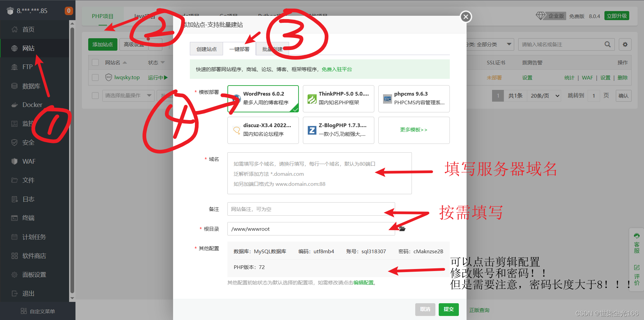Click the 跳转到 page number field
644x320 pixels.
click(594, 96)
